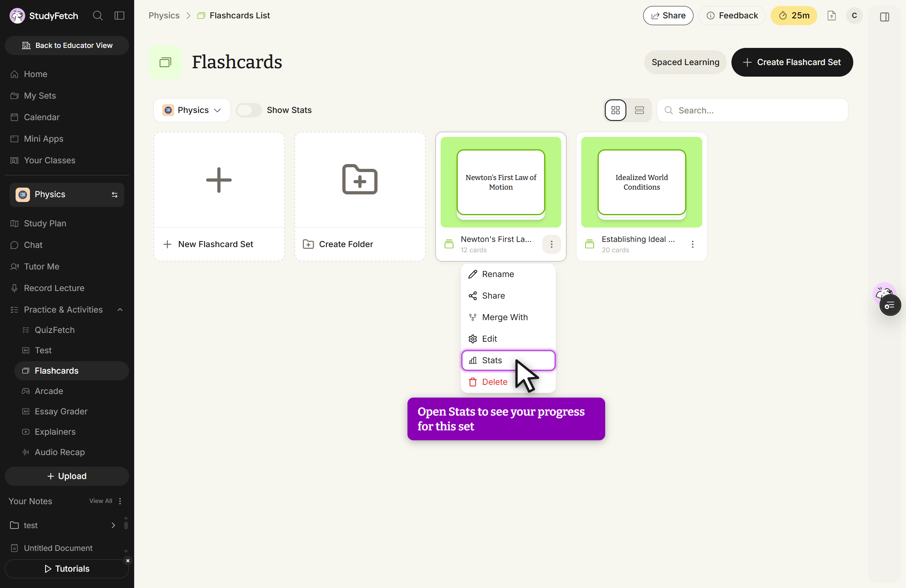Select Merge With in context menu
The height and width of the screenshot is (588, 906).
[508, 317]
